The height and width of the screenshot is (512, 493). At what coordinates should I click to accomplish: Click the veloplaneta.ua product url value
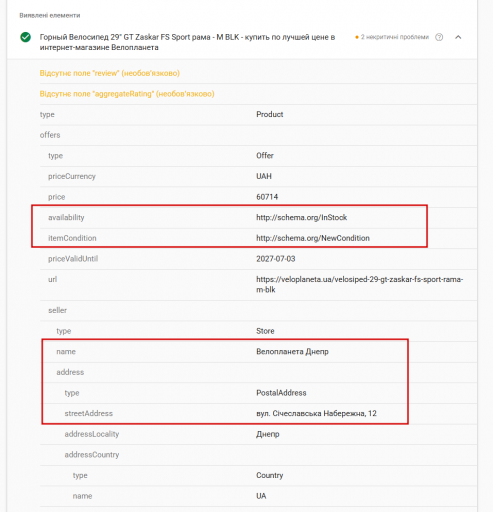coord(359,284)
